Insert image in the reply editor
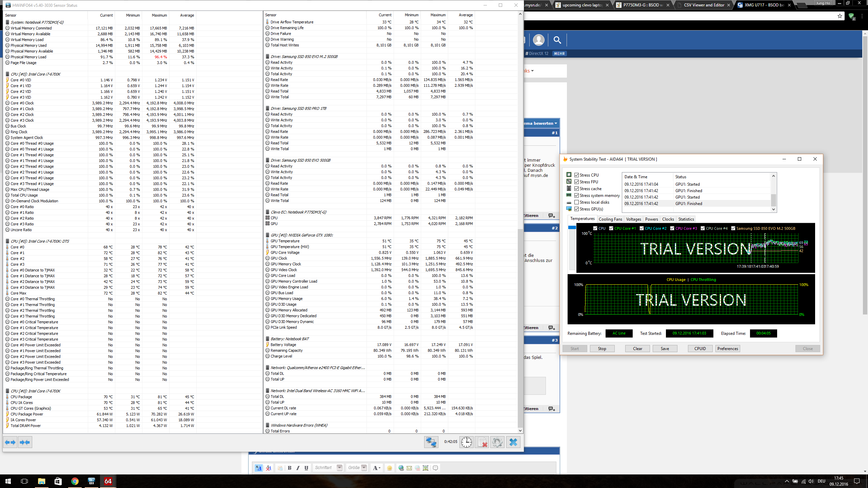868x488 pixels. pos(426,468)
